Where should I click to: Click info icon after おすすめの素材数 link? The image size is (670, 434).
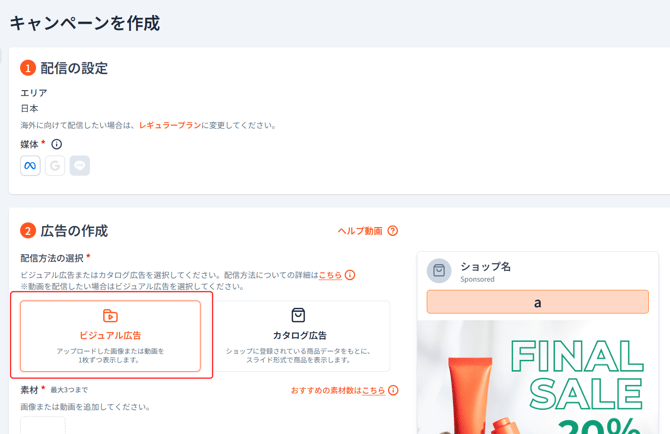click(x=393, y=390)
